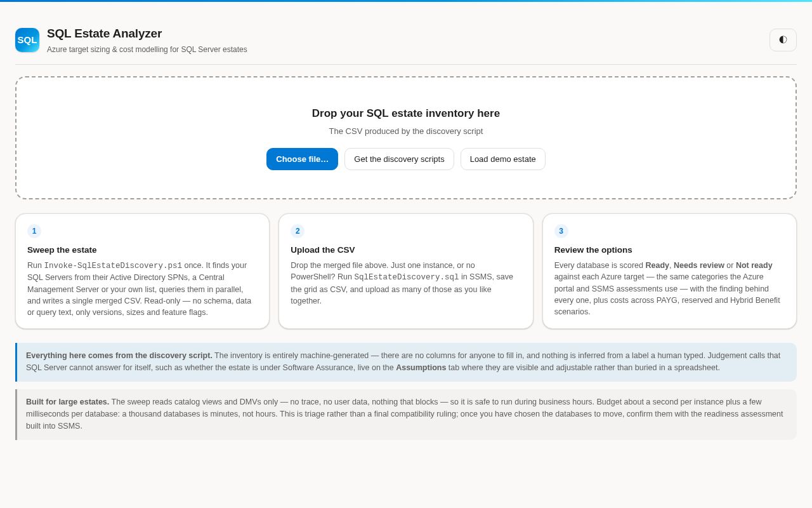Click the 'SQL Estate Analyzer' title
This screenshot has width=812, height=508.
coord(105,34)
